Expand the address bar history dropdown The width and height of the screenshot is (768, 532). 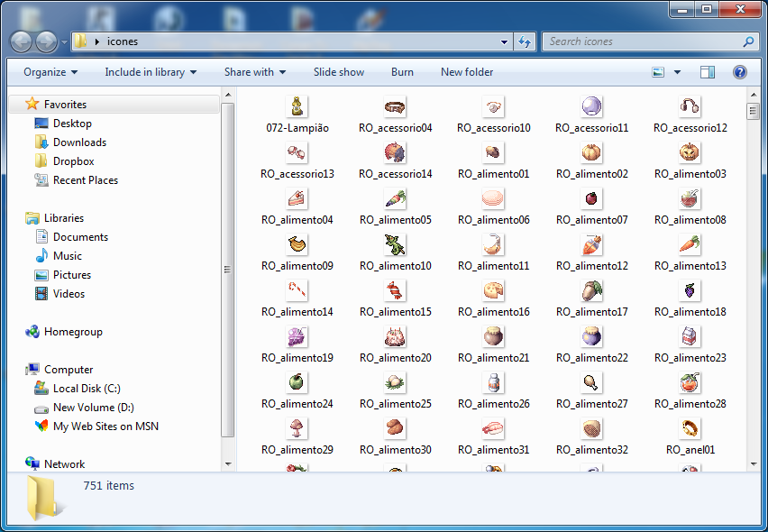tap(504, 41)
